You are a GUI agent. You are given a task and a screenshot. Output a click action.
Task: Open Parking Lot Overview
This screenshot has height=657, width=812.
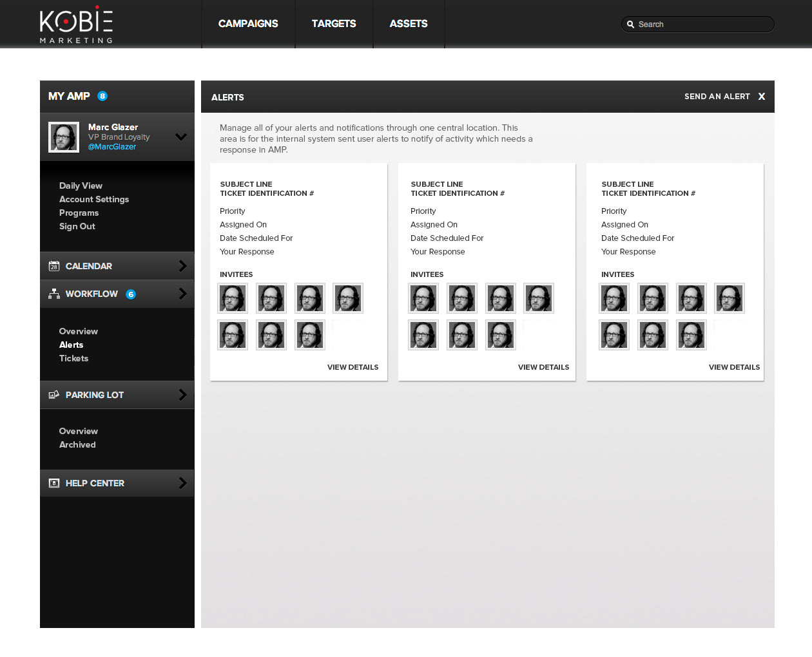pyautogui.click(x=79, y=431)
